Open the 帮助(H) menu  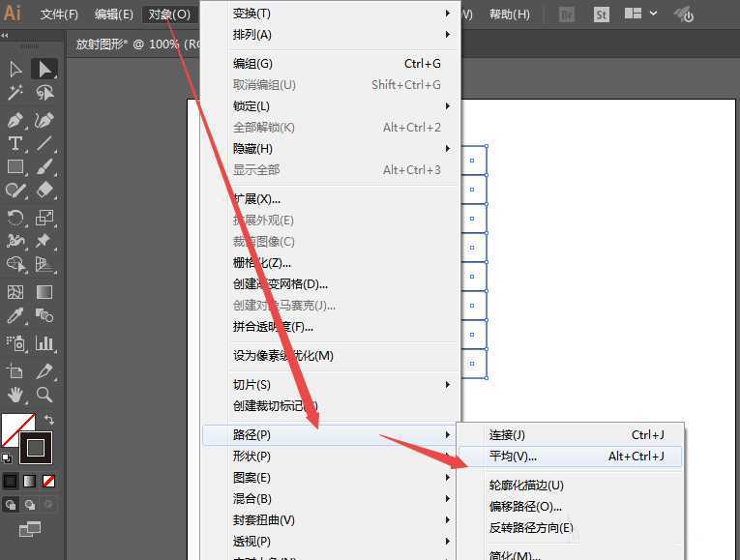point(509,15)
